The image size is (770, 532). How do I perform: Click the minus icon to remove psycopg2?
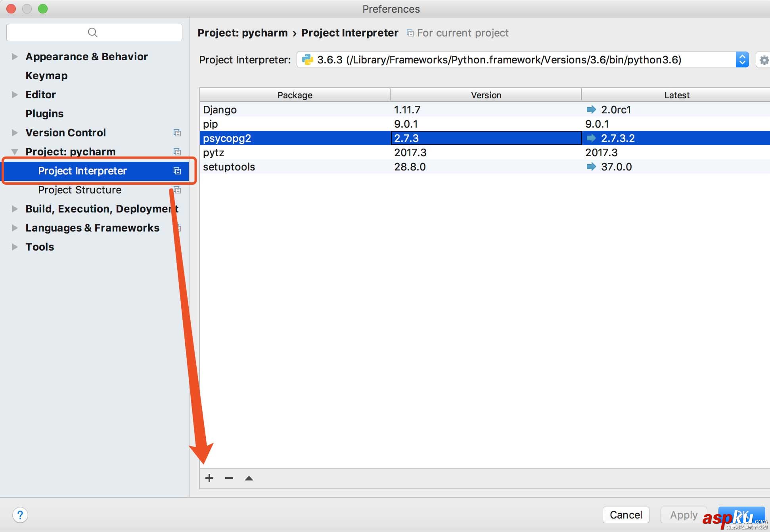(229, 478)
